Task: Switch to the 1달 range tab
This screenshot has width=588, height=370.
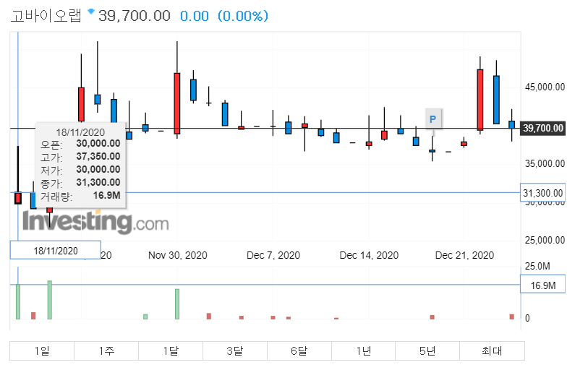Action: tap(171, 351)
